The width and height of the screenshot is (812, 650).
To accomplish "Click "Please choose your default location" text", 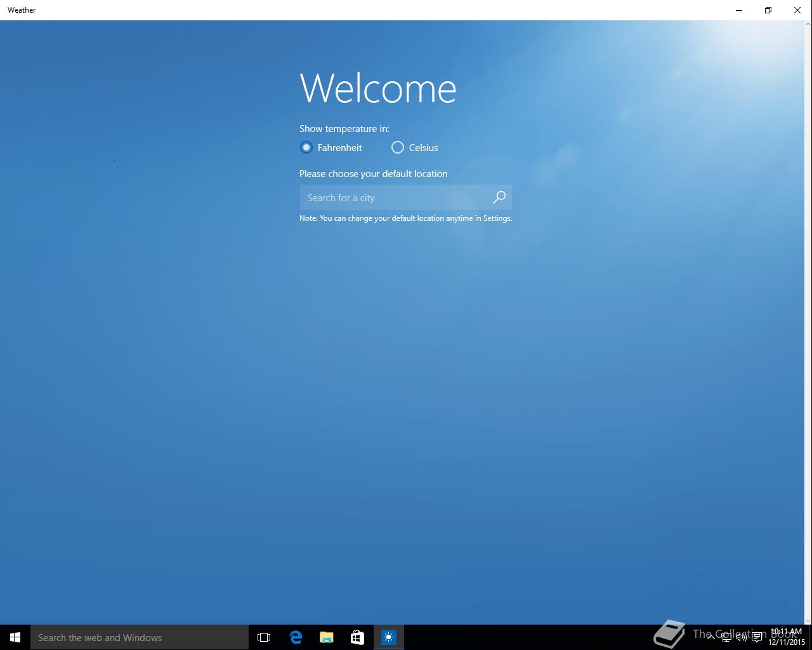I will 374,173.
